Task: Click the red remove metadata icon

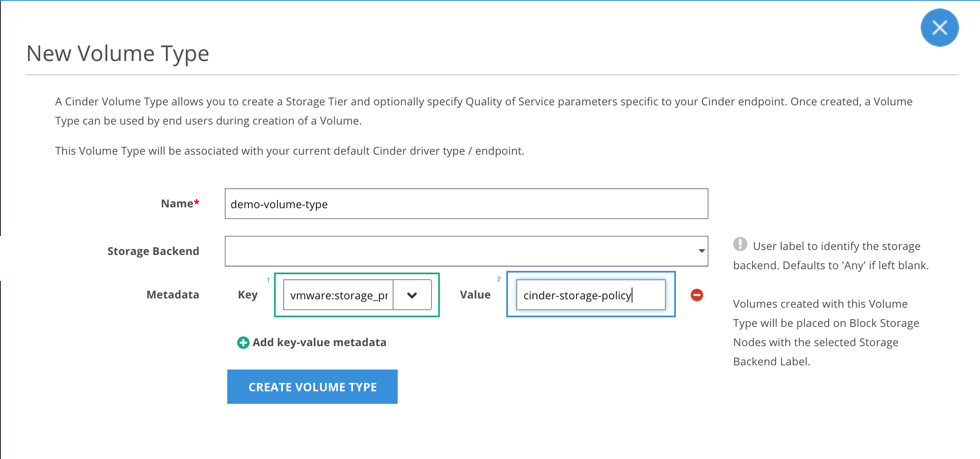Action: pyautogui.click(x=697, y=295)
